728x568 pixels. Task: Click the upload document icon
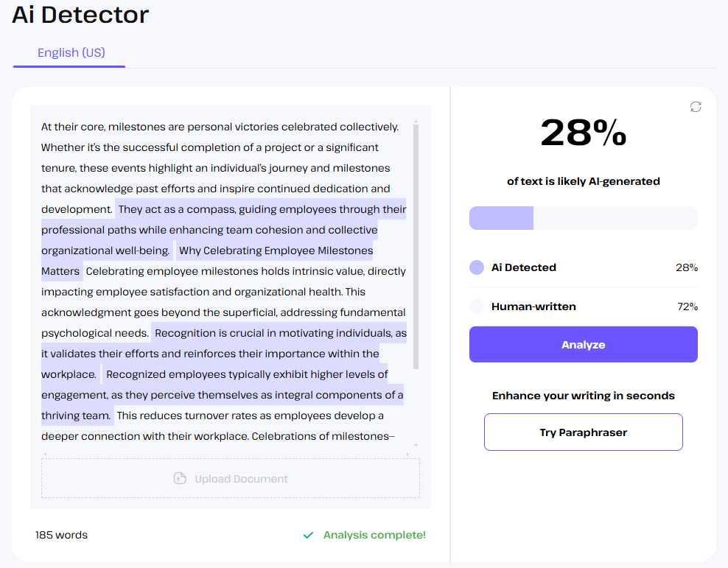coord(180,479)
